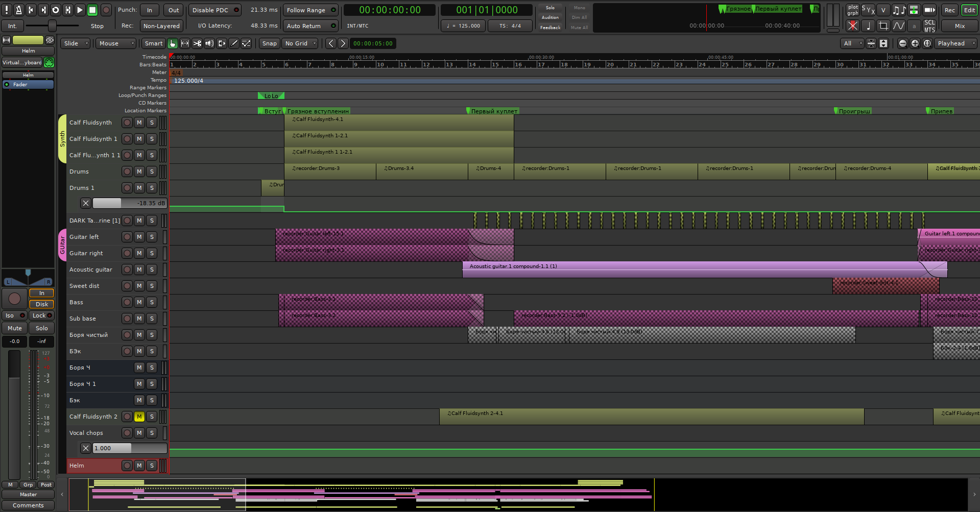Viewport: 980px width, 512px height.
Task: Click the zoom out button
Action: tap(902, 43)
